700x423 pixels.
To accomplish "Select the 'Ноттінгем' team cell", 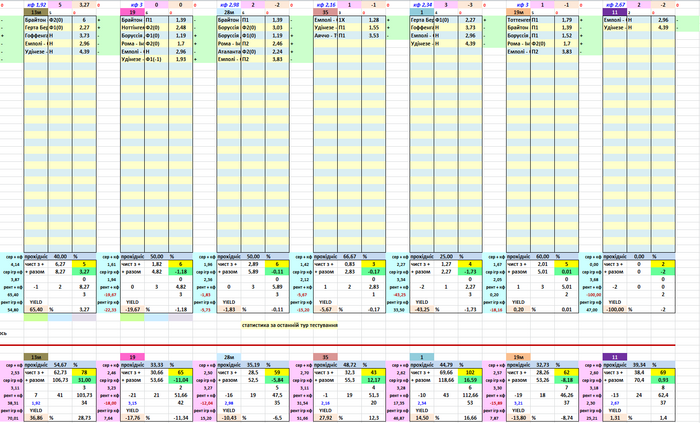I will tap(133, 28).
